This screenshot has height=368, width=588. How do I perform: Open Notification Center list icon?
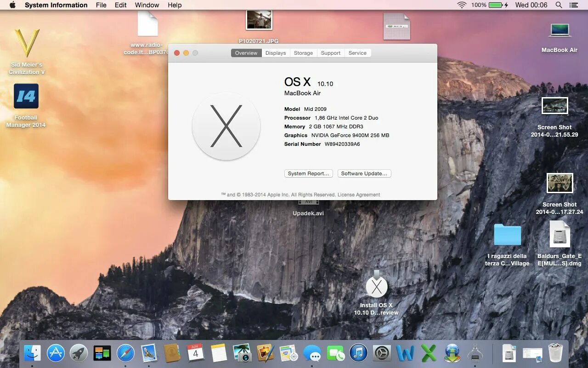coord(573,5)
